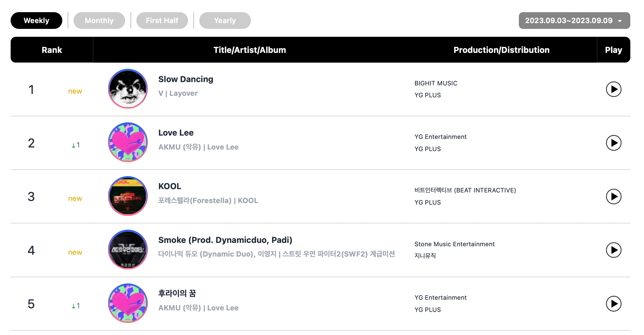Open the Slow Dancing album cover
This screenshot has width=644, height=335.
(x=128, y=89)
